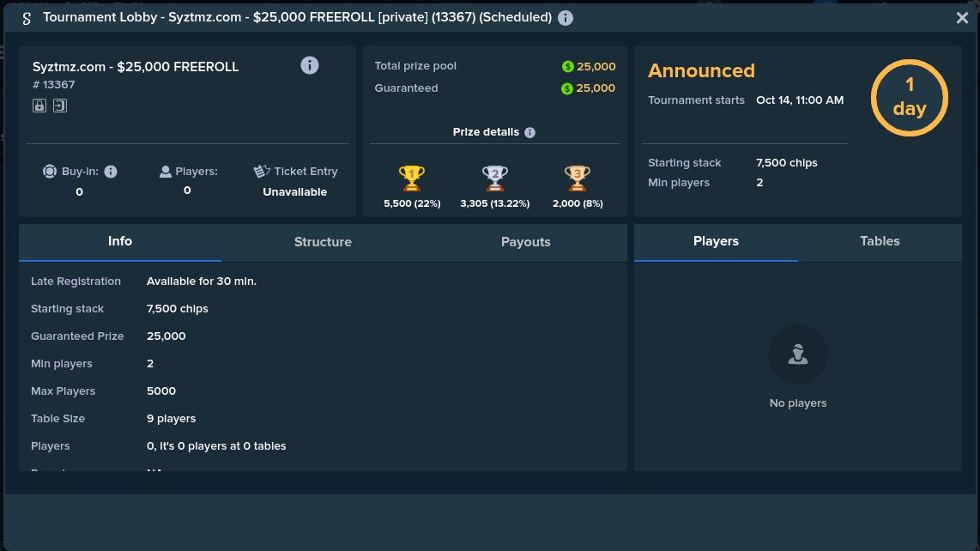This screenshot has width=980, height=551.
Task: Click the Prize details info icon
Action: [x=530, y=132]
